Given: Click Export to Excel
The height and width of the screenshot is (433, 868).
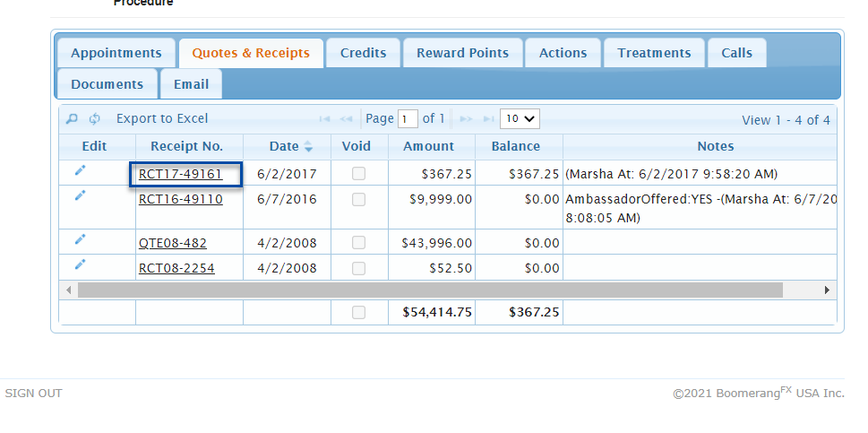Looking at the screenshot, I should click(162, 118).
